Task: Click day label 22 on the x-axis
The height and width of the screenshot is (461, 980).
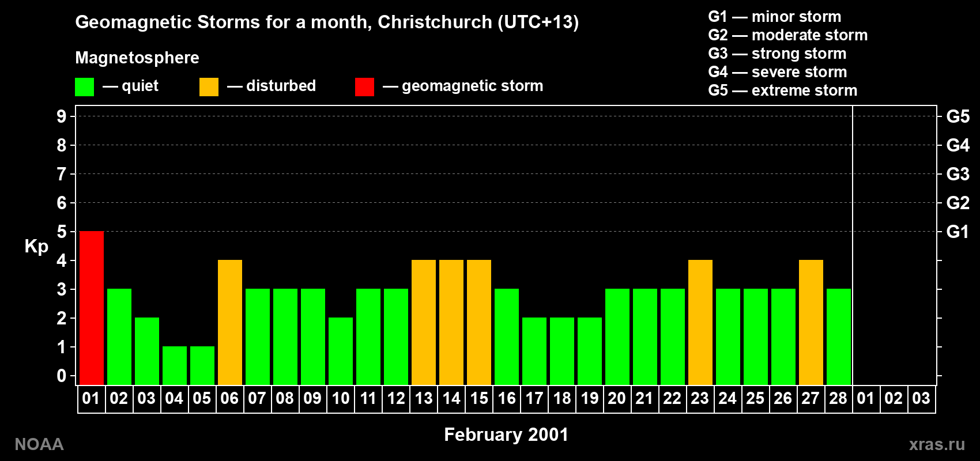Action: point(672,398)
